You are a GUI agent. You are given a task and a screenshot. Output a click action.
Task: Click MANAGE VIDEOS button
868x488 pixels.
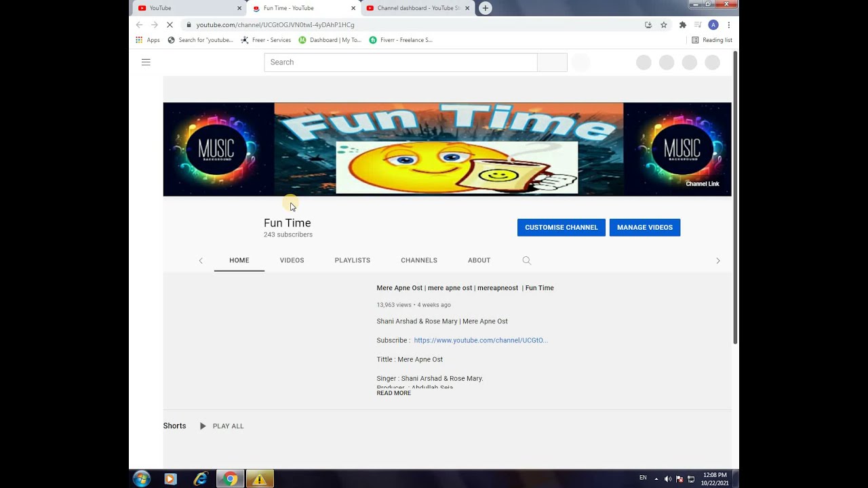645,228
